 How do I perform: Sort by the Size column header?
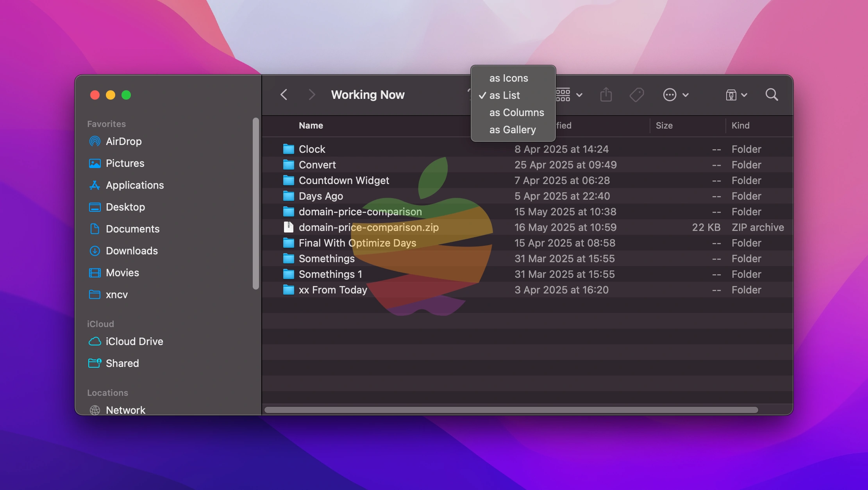[x=664, y=125]
